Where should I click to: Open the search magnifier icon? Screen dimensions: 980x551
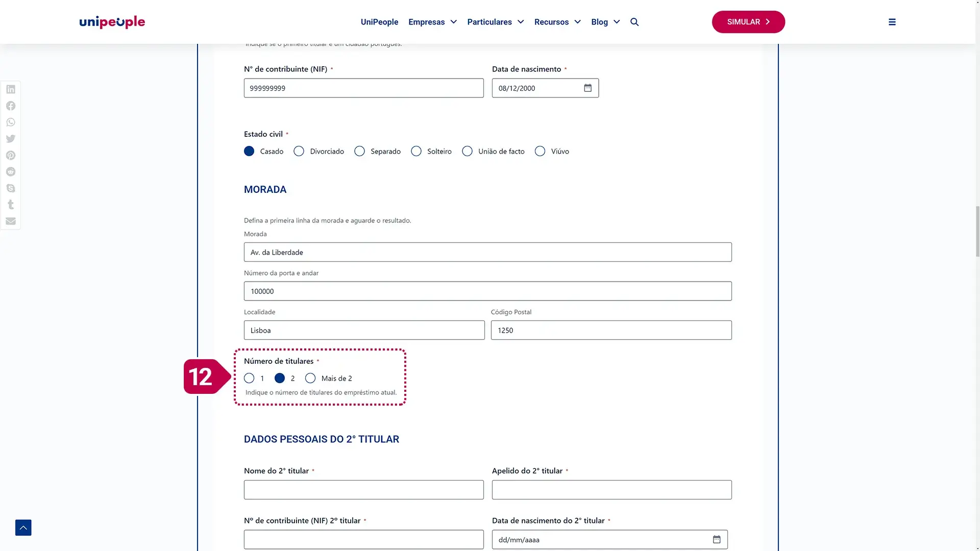pyautogui.click(x=634, y=22)
